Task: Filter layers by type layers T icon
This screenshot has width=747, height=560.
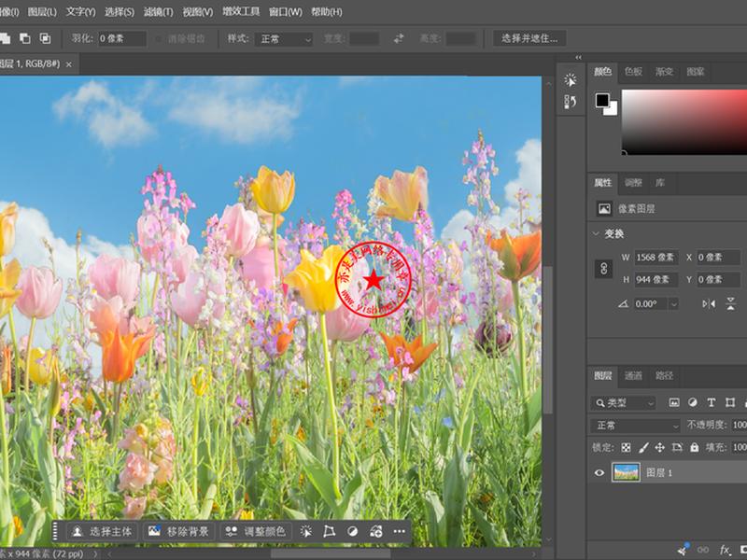Action: (712, 403)
